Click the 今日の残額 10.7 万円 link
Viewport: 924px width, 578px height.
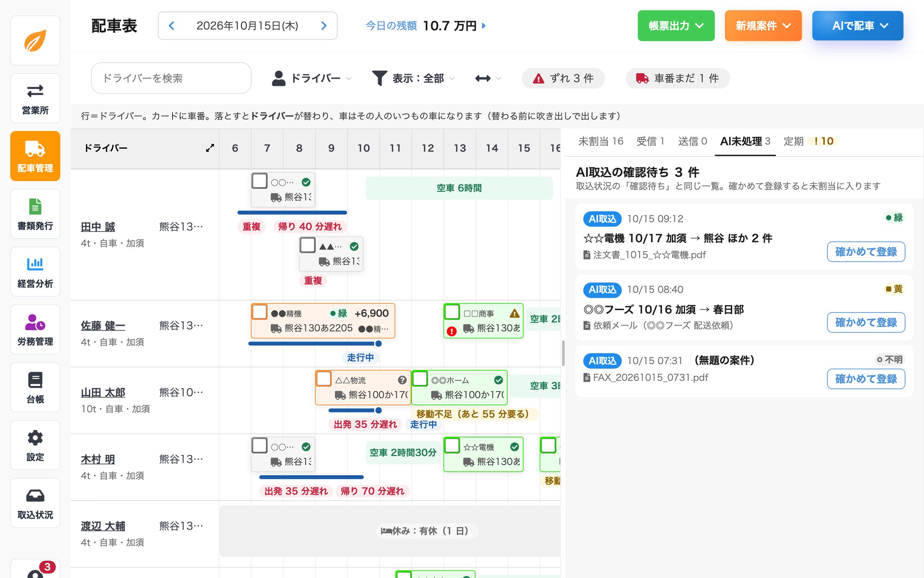click(425, 26)
